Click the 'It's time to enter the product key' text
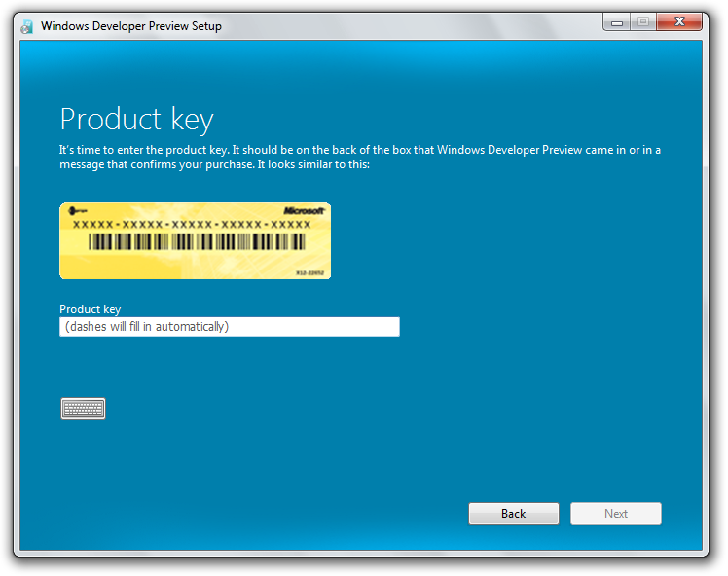 (143, 150)
